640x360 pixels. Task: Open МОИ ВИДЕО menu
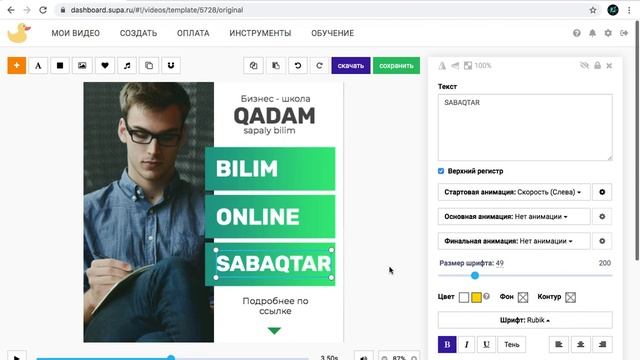click(76, 33)
